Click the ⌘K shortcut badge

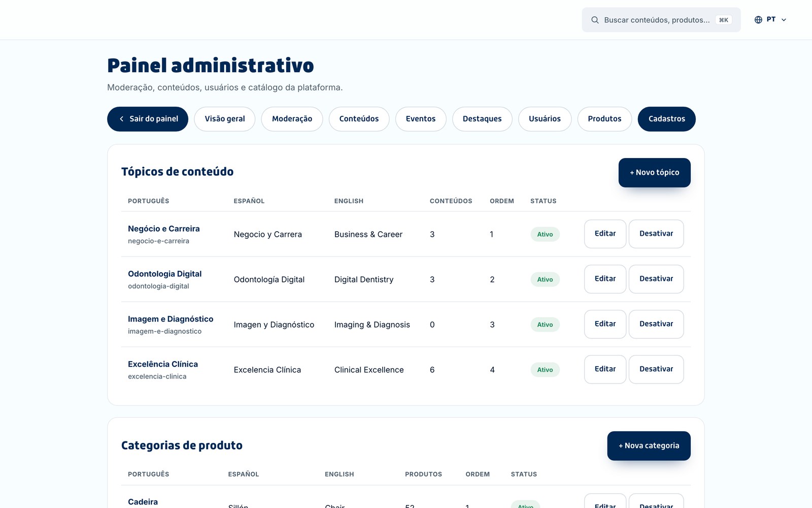pos(724,20)
